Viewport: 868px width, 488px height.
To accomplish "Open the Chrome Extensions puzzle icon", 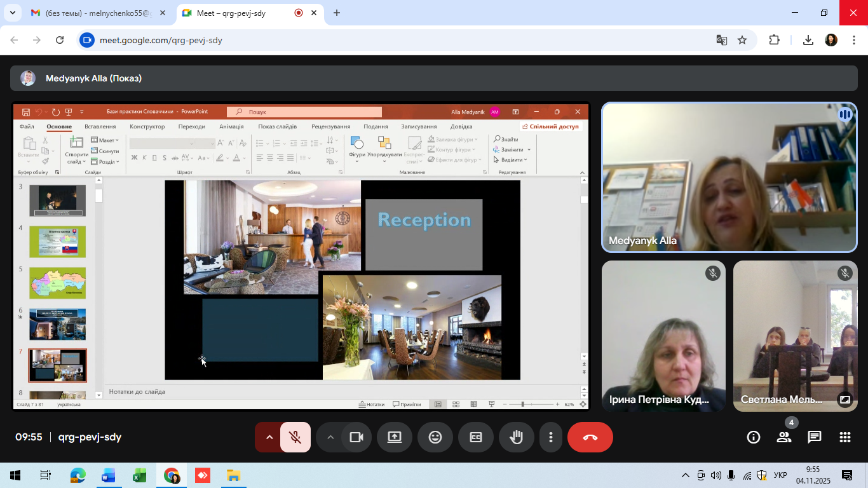I will click(774, 40).
